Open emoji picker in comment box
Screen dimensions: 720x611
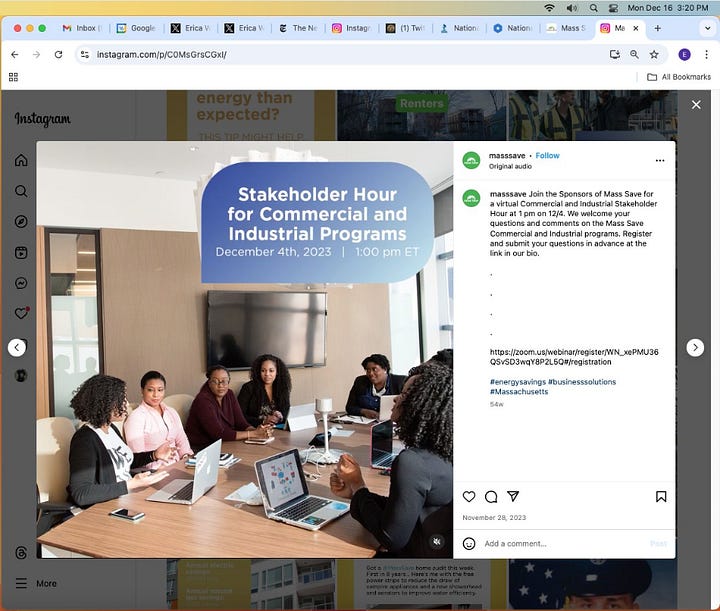(x=469, y=544)
